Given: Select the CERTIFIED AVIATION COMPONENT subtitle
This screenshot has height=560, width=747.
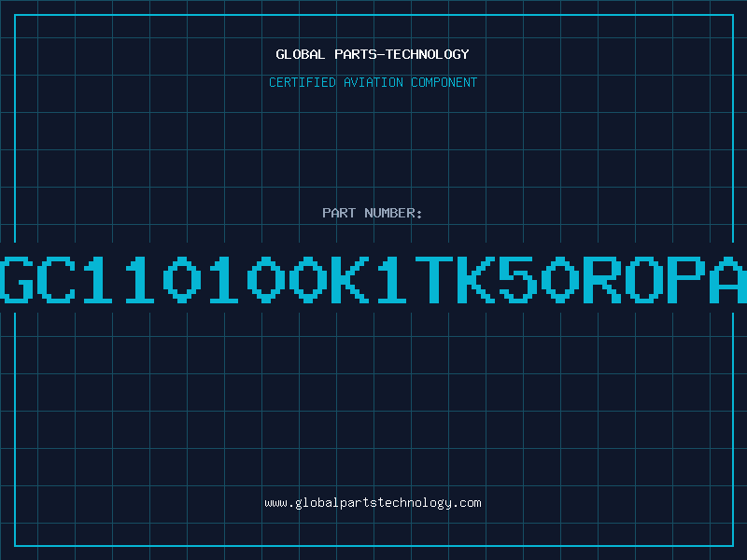Looking at the screenshot, I should pyautogui.click(x=373, y=82).
